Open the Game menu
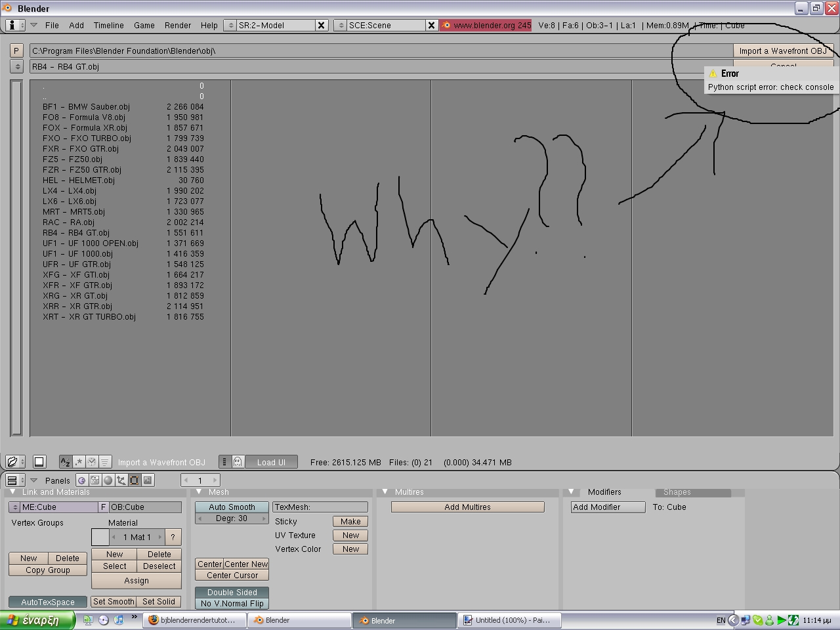Image resolution: width=840 pixels, height=630 pixels. (x=144, y=25)
